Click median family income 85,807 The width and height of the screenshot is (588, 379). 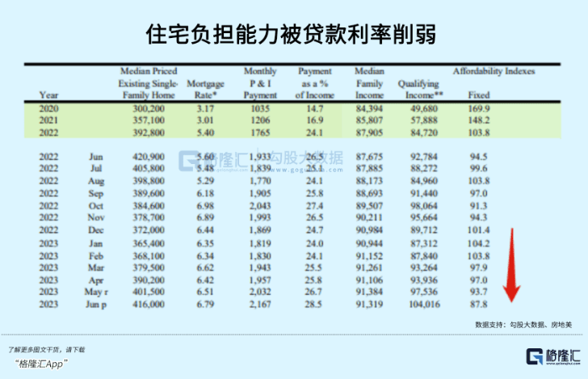[369, 120]
